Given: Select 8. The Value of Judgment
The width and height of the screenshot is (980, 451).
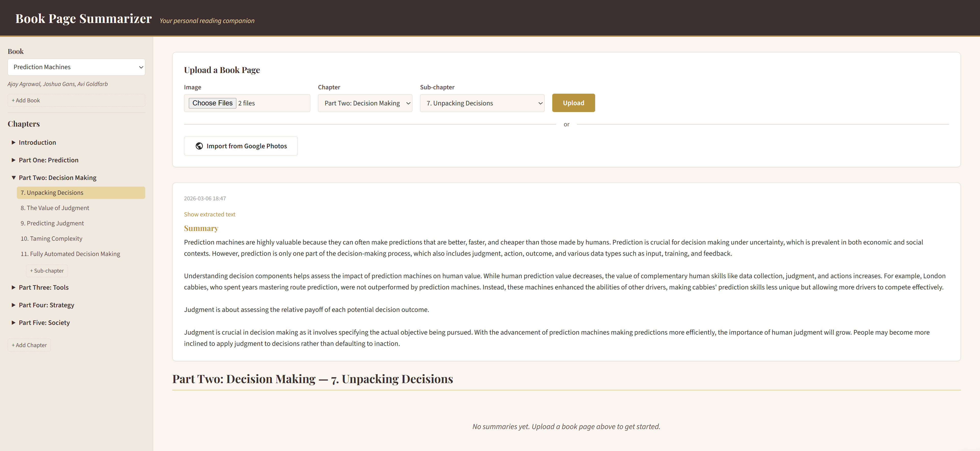Looking at the screenshot, I should coord(55,208).
